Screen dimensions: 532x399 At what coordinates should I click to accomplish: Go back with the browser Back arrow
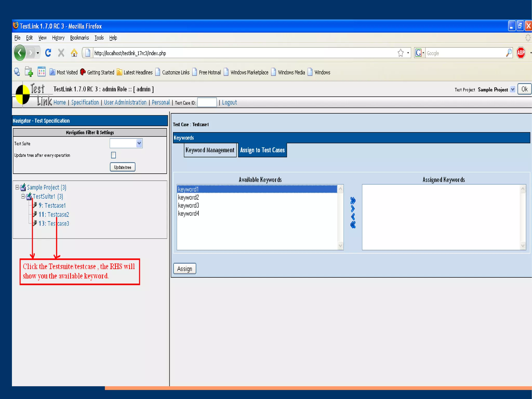click(x=20, y=53)
